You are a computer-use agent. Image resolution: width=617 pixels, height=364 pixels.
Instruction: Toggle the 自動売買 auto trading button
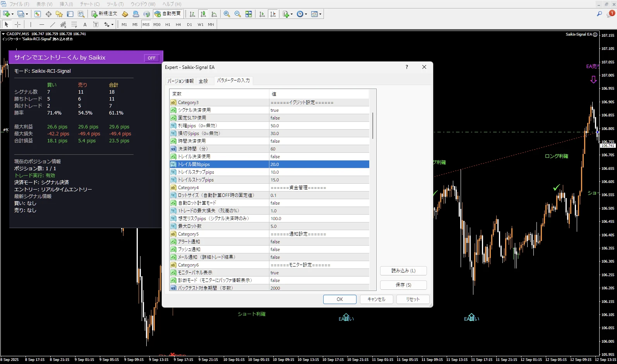(168, 14)
